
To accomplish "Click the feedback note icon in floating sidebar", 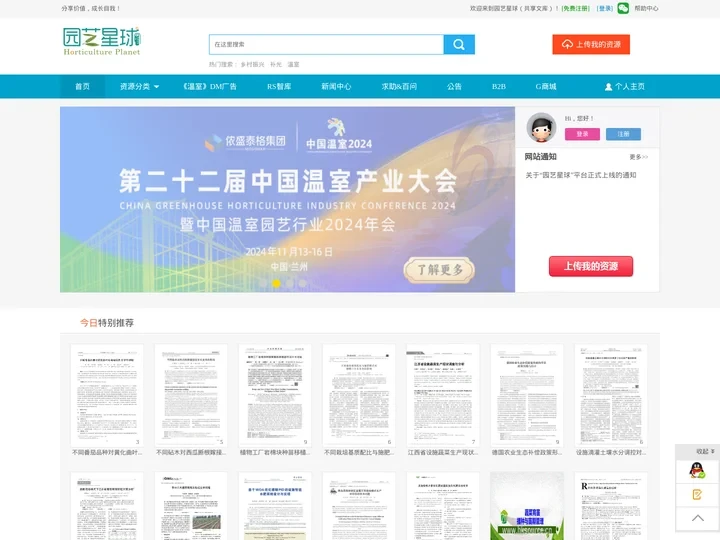I will pyautogui.click(x=697, y=495).
